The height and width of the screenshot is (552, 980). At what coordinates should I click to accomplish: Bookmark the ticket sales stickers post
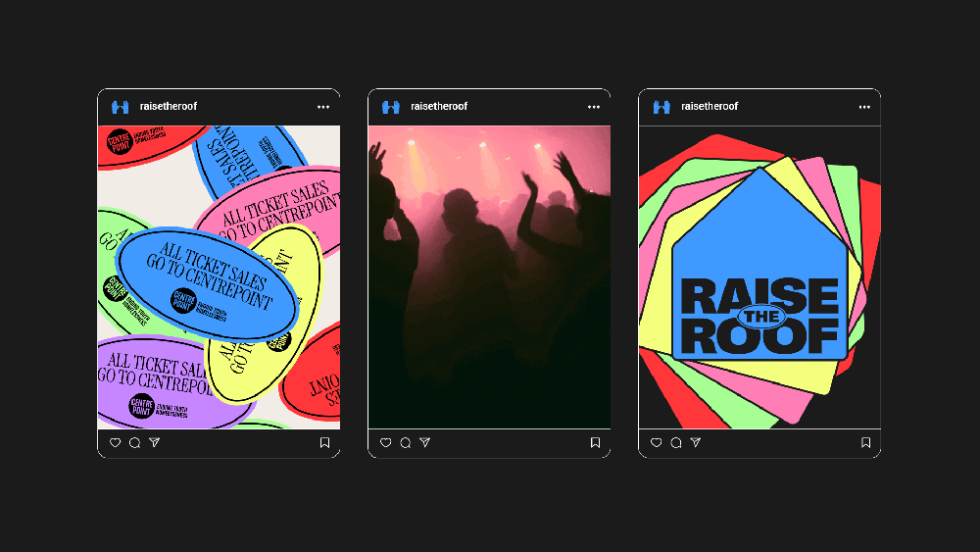pos(324,443)
